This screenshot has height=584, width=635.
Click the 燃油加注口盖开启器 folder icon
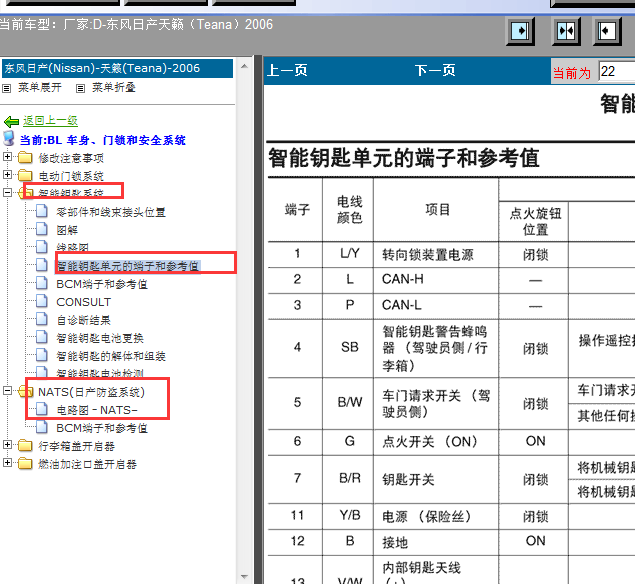coord(25,463)
